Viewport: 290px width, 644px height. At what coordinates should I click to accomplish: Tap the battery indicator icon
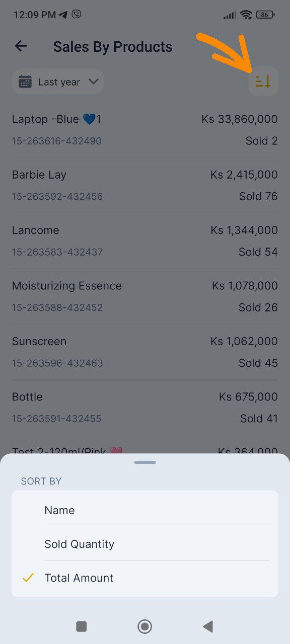click(x=265, y=15)
